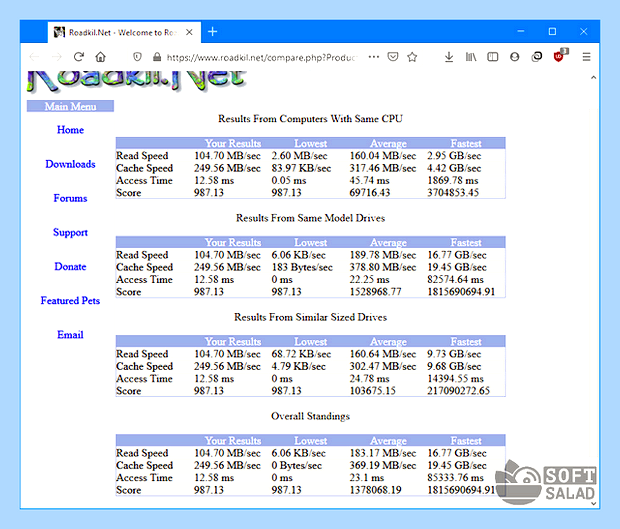Open the Library bookshelf icon
Screen dimensions: 620x529
pyautogui.click(x=471, y=57)
